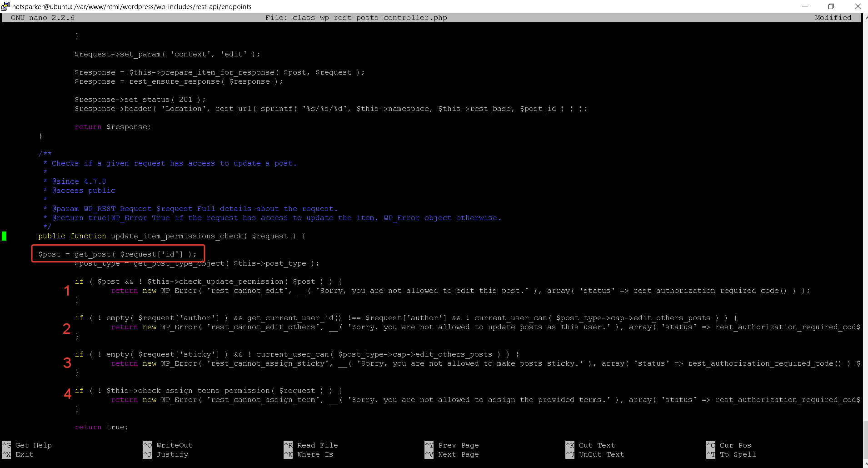Click the Get Help shortcut in nano
The image size is (868, 468).
pos(33,445)
